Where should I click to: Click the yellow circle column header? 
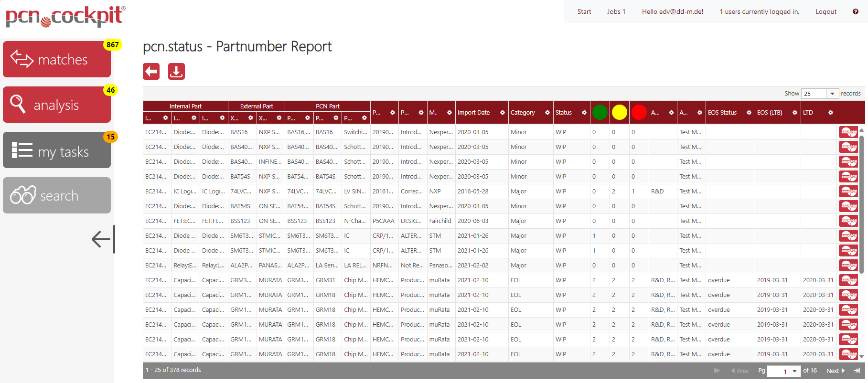click(x=619, y=112)
